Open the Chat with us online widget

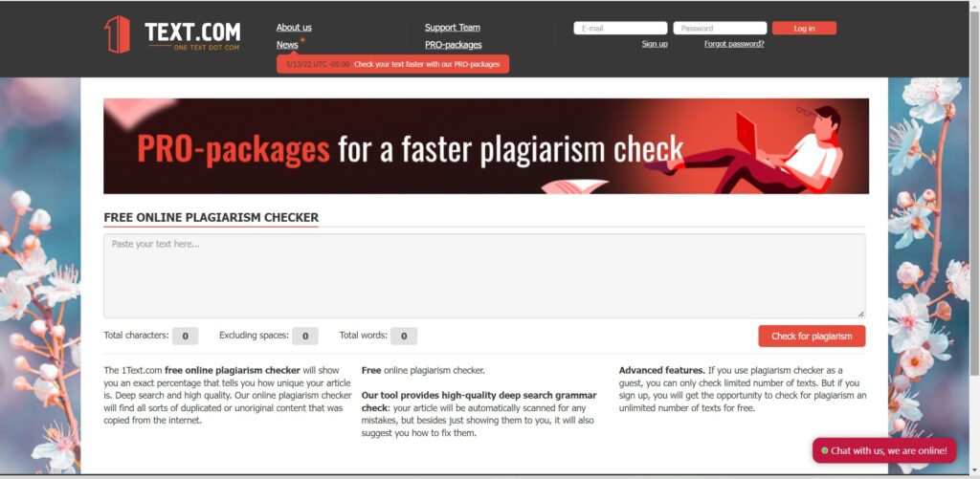click(884, 450)
